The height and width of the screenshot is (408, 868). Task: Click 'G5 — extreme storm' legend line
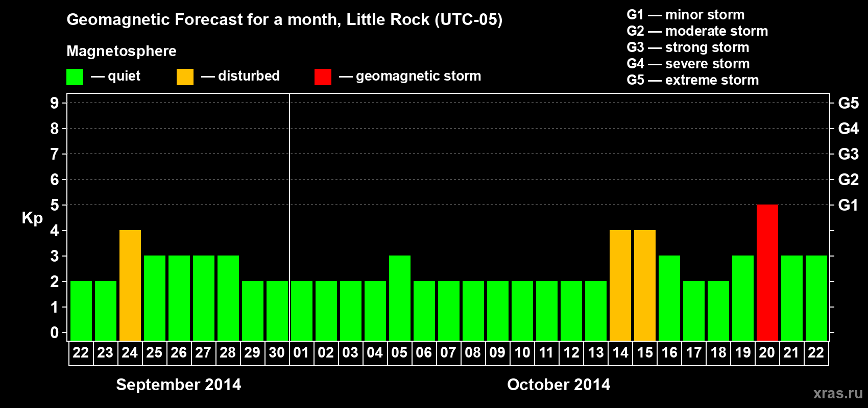pos(692,80)
